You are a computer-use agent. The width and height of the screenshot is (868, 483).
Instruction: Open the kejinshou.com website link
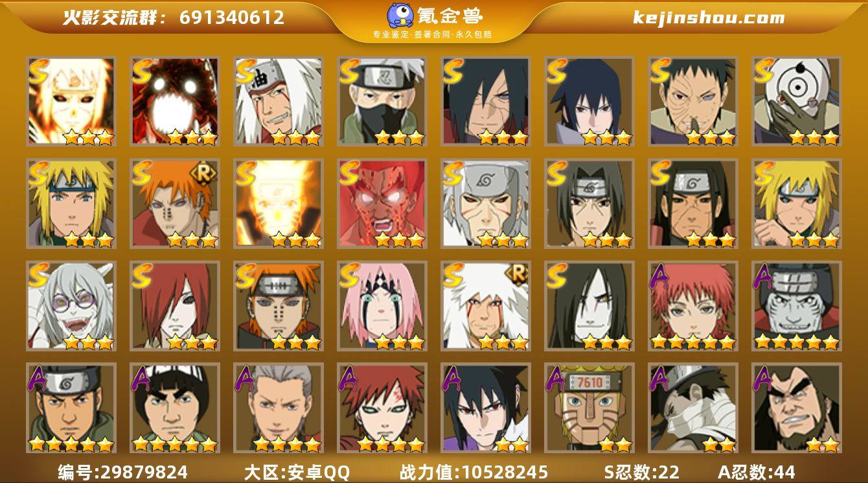pos(709,18)
